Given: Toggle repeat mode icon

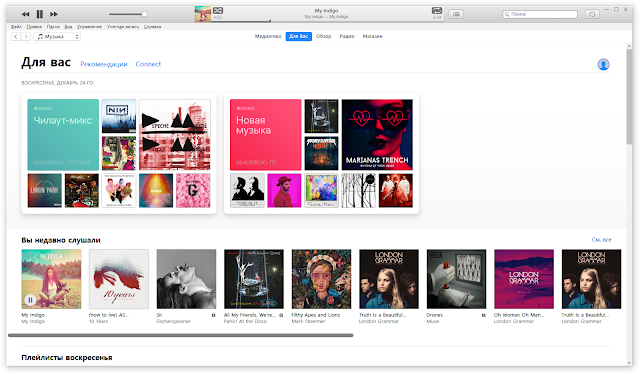Looking at the screenshot, I should point(437,11).
